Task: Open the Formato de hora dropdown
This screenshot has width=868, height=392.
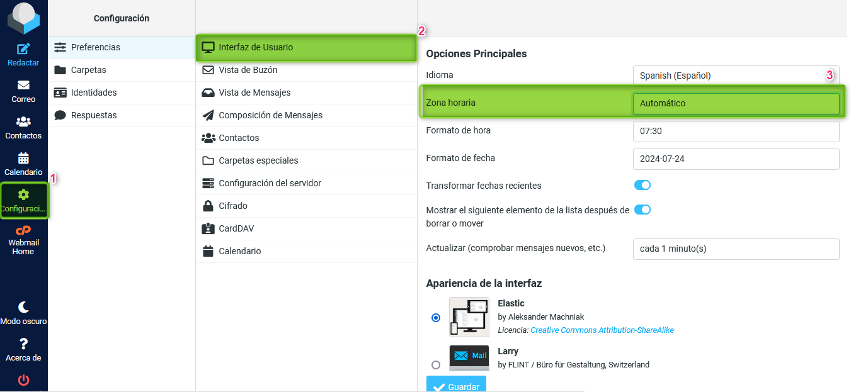Action: [x=736, y=132]
